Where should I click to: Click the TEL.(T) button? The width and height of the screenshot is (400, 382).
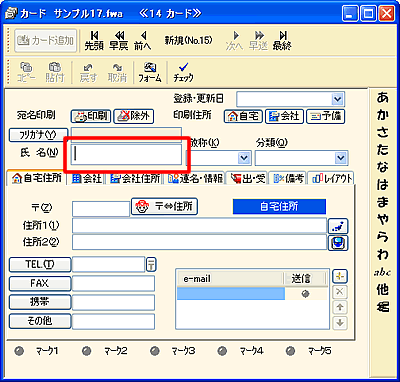click(40, 265)
